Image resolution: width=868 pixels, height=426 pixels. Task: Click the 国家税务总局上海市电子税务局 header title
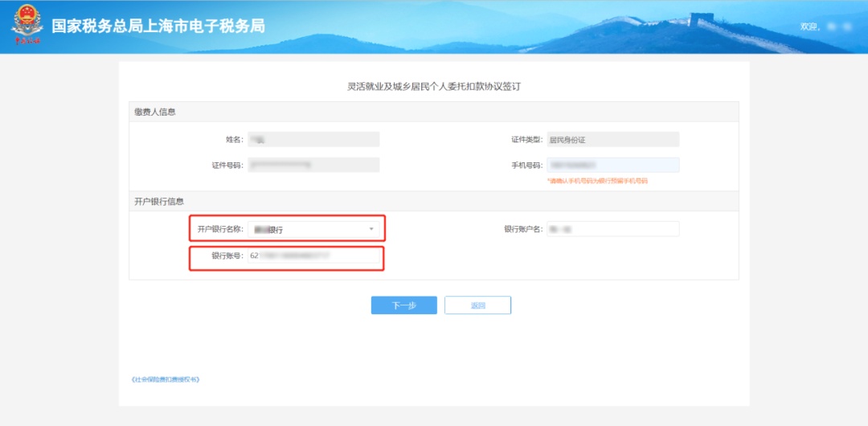coord(158,27)
